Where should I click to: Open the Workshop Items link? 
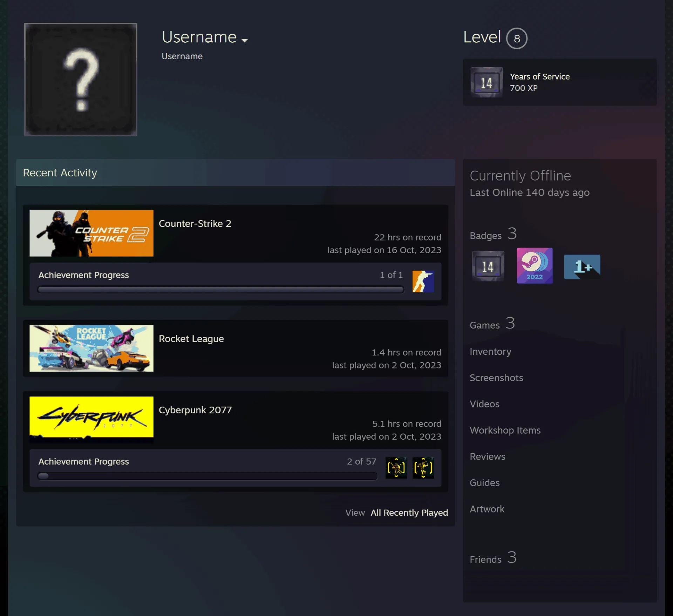[505, 430]
